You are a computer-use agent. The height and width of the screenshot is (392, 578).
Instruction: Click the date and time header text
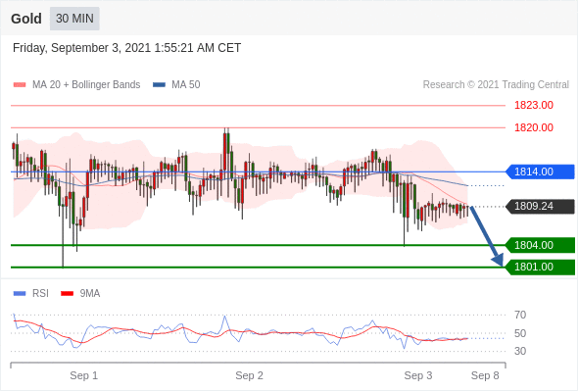tap(126, 48)
